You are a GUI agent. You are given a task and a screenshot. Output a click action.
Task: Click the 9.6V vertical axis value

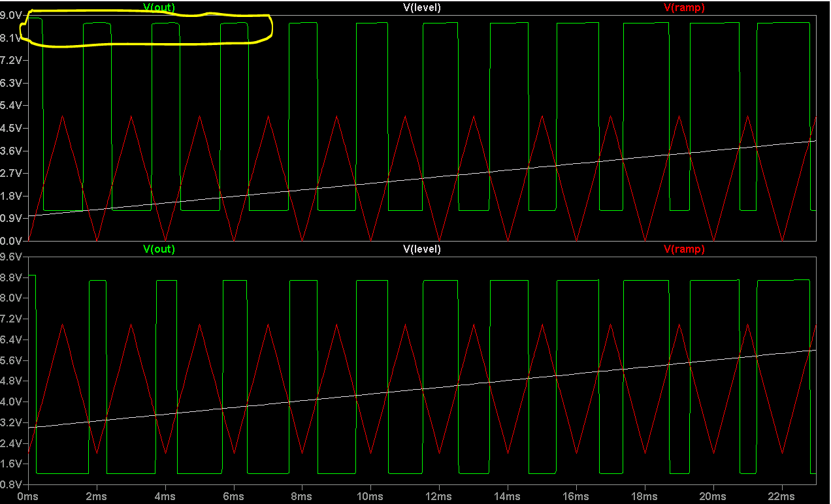pos(11,257)
